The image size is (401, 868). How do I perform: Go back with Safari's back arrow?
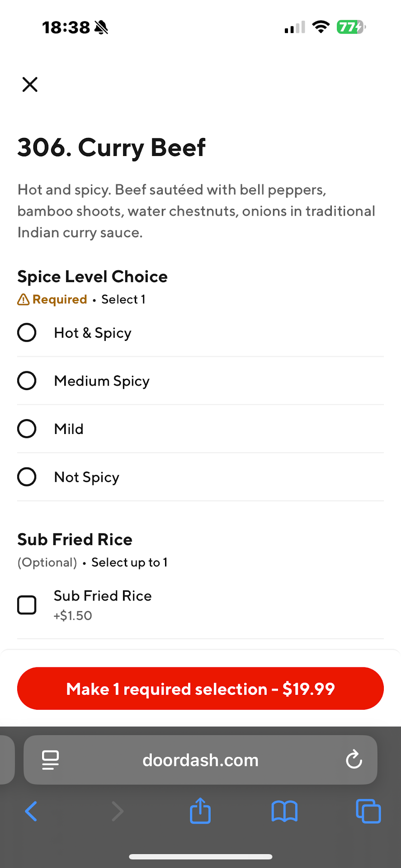(31, 811)
